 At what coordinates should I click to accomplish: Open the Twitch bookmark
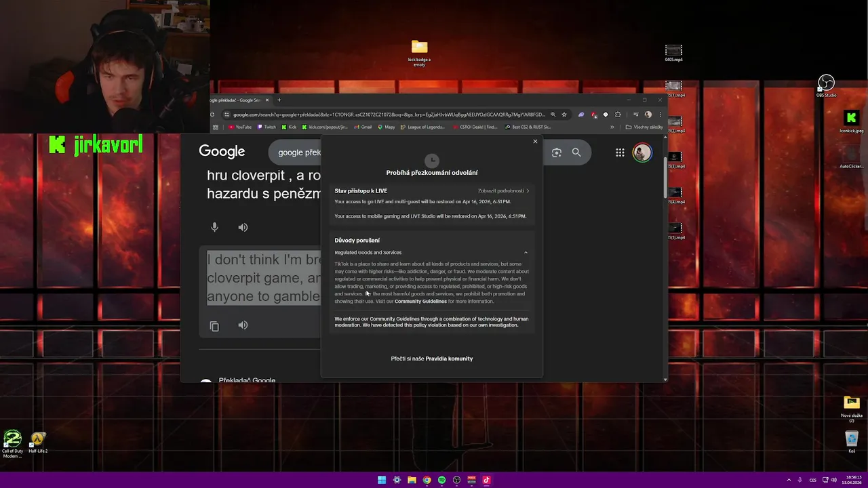point(267,127)
